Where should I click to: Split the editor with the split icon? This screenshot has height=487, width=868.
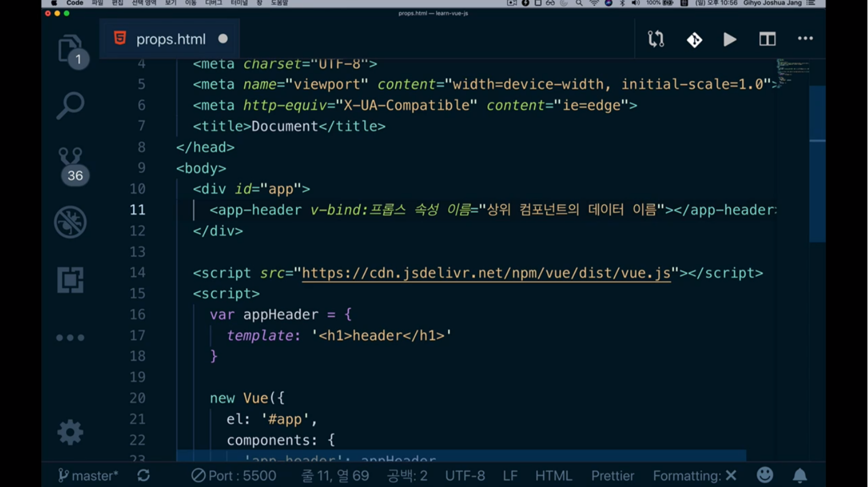point(767,39)
